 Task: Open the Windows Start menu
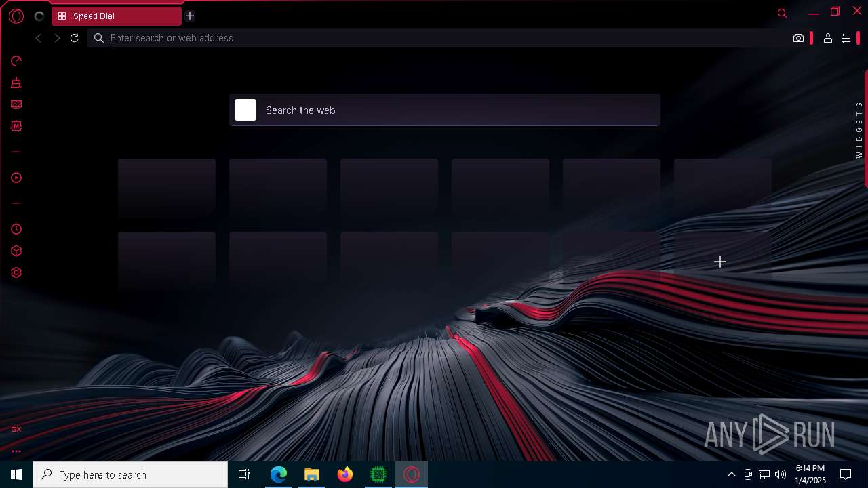click(x=16, y=474)
